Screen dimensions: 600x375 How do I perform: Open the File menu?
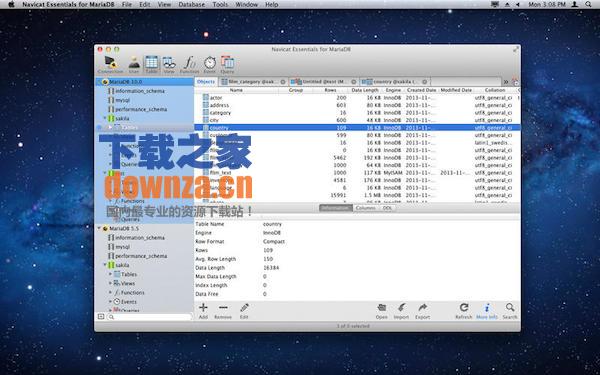(x=127, y=5)
